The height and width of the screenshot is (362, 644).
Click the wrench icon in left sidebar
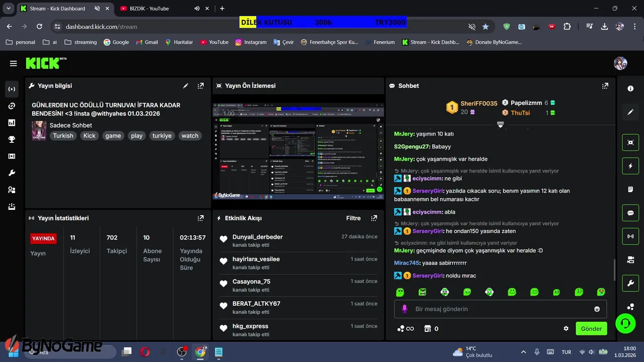tap(12, 173)
